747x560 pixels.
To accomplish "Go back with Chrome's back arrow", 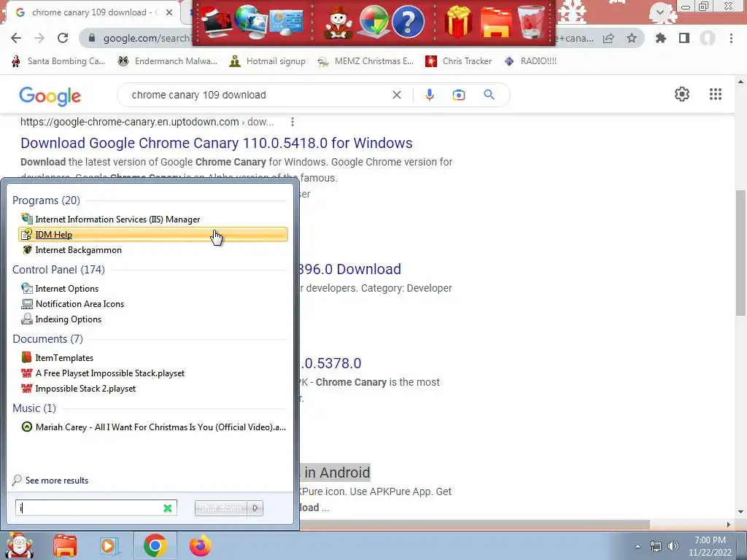I will (x=16, y=38).
